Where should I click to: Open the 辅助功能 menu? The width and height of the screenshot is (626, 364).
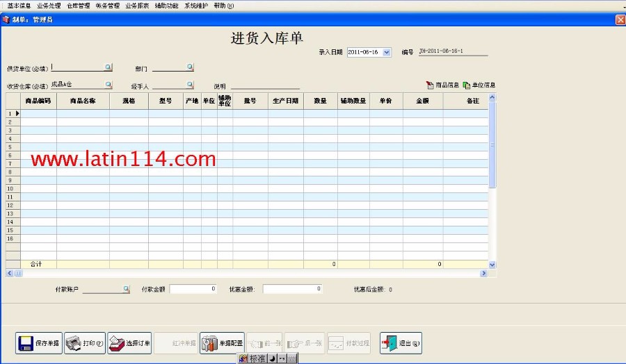(166, 6)
